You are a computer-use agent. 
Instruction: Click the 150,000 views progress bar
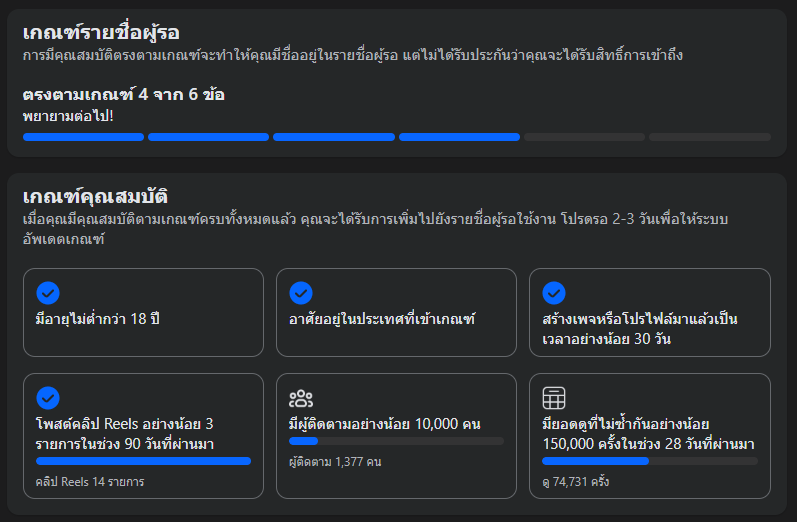coord(650,461)
